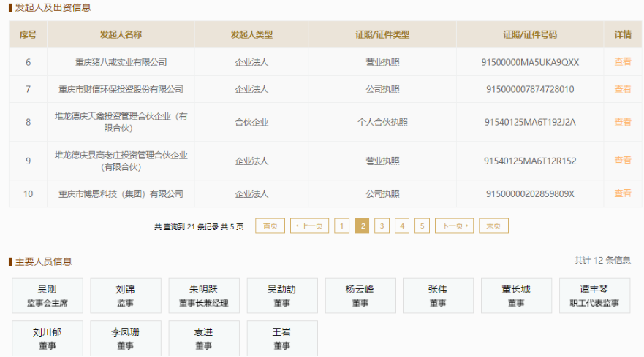This screenshot has height=357, width=644.
Task: Open 查看 details for 重庆市博恩科技（集团）有限公司
Action: [623, 193]
